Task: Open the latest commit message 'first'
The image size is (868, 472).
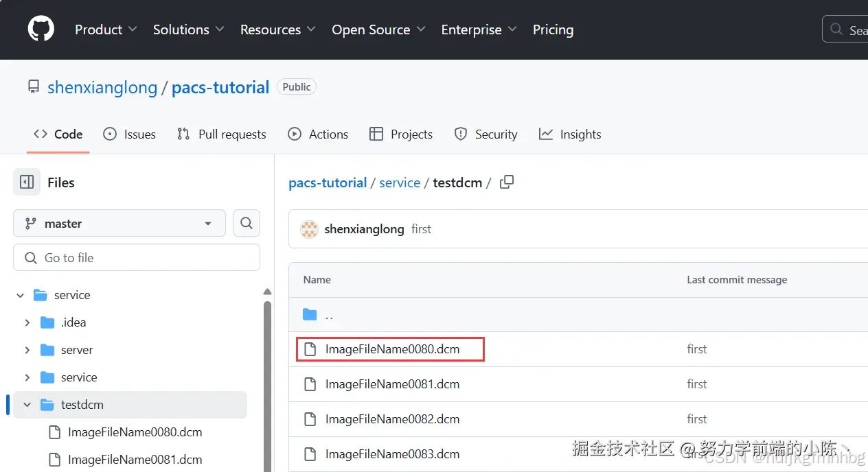Action: (x=421, y=229)
